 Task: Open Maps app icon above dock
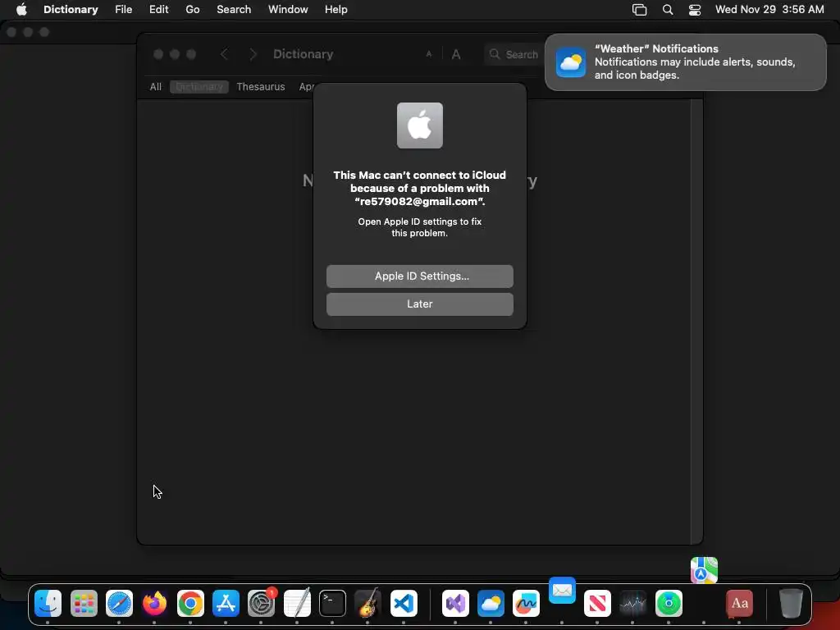coord(704,570)
